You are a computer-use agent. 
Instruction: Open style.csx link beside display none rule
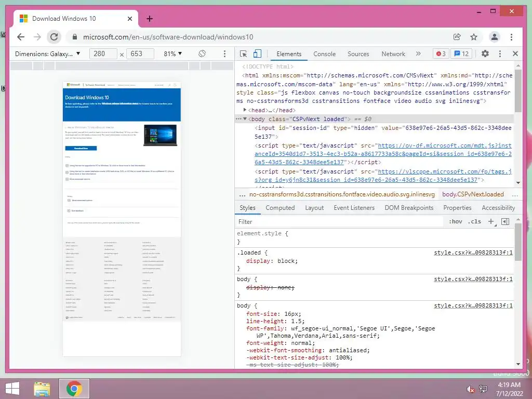(473, 279)
